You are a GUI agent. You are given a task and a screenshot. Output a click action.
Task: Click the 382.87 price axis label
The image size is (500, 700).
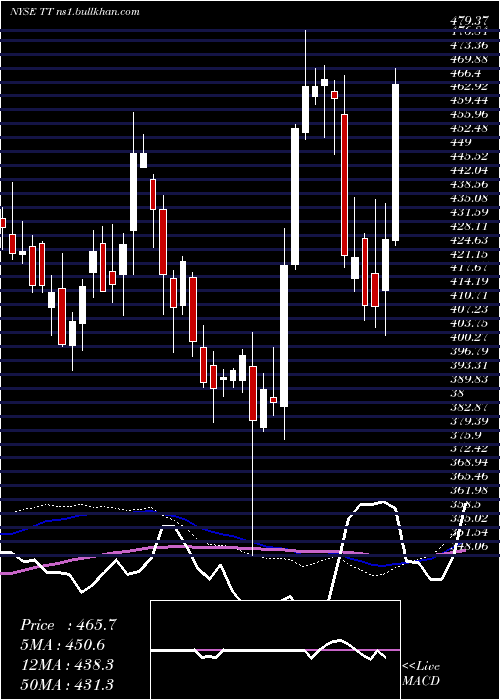470,407
